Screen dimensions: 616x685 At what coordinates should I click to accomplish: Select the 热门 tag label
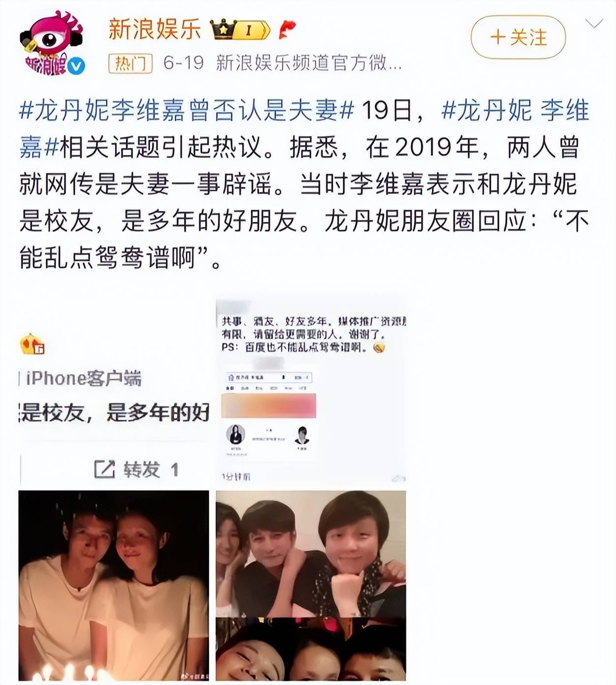point(130,63)
